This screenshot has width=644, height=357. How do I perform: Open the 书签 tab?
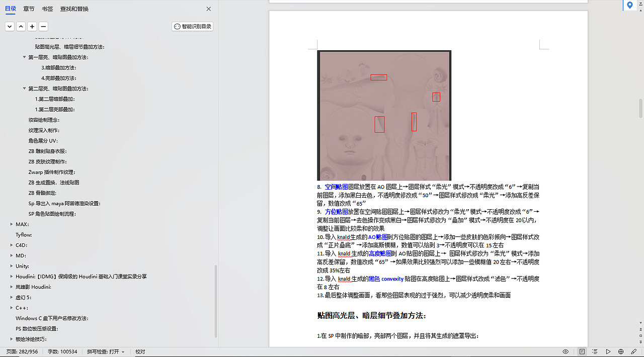(x=47, y=9)
